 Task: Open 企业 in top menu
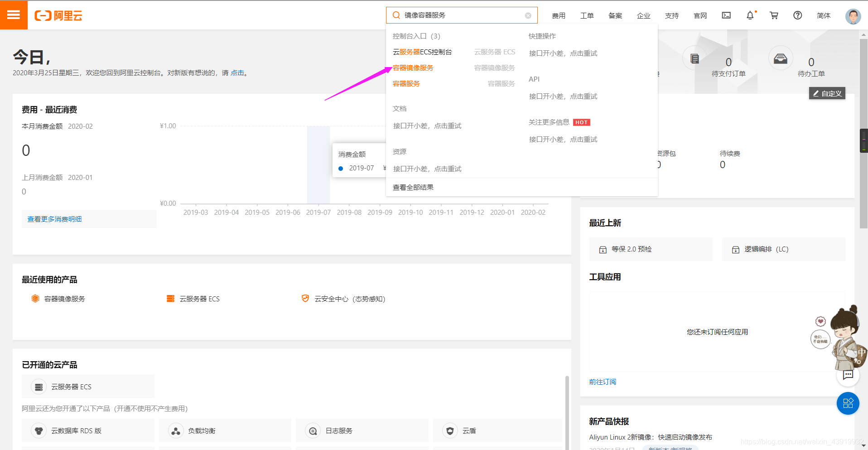[x=644, y=15]
